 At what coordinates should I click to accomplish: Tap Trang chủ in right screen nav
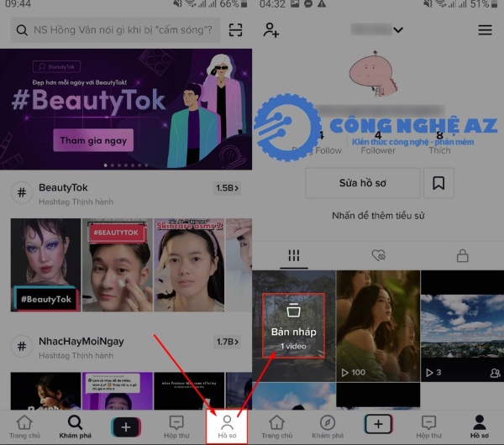tap(276, 427)
